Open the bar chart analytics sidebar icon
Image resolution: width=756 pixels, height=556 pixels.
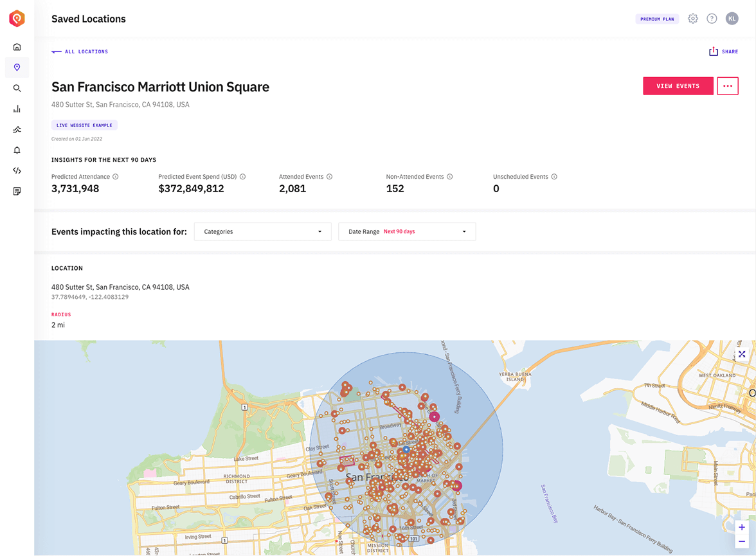tap(17, 109)
